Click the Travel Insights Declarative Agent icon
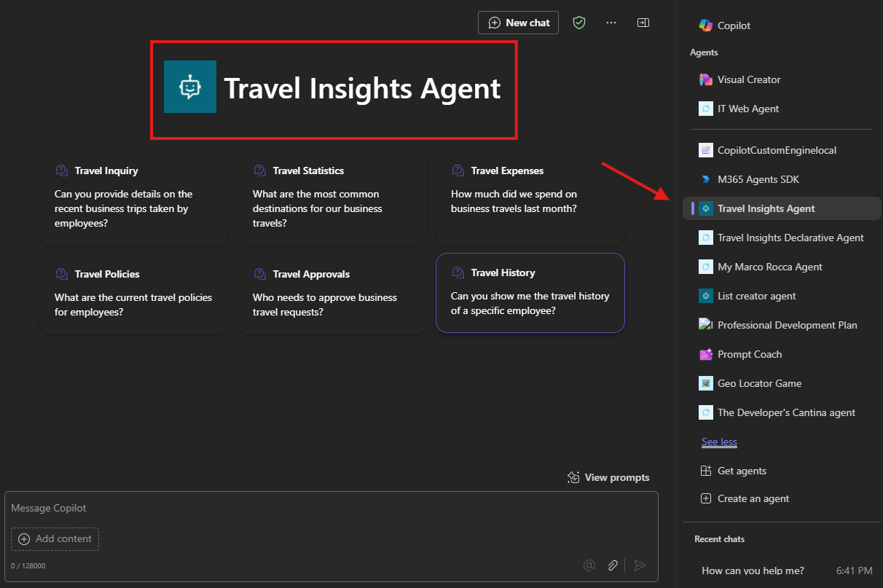Image resolution: width=883 pixels, height=588 pixels. [x=705, y=238]
